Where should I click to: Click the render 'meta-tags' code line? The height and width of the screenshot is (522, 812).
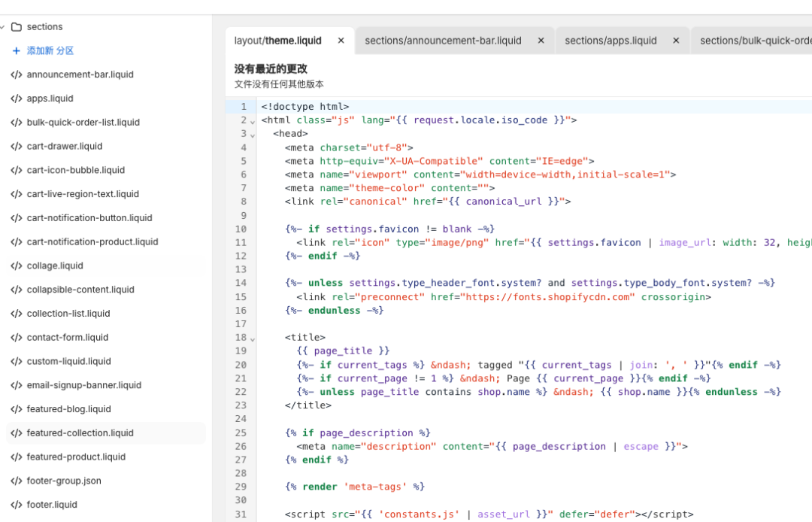point(355,487)
